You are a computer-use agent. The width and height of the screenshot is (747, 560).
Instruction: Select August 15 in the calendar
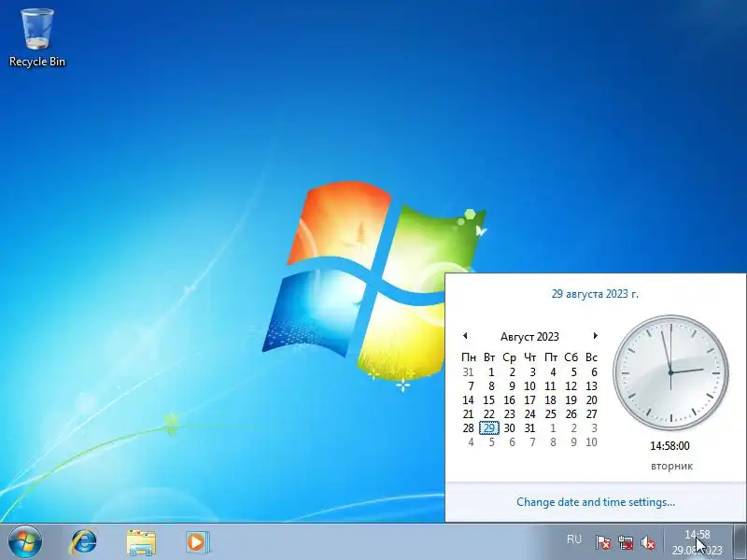point(488,400)
